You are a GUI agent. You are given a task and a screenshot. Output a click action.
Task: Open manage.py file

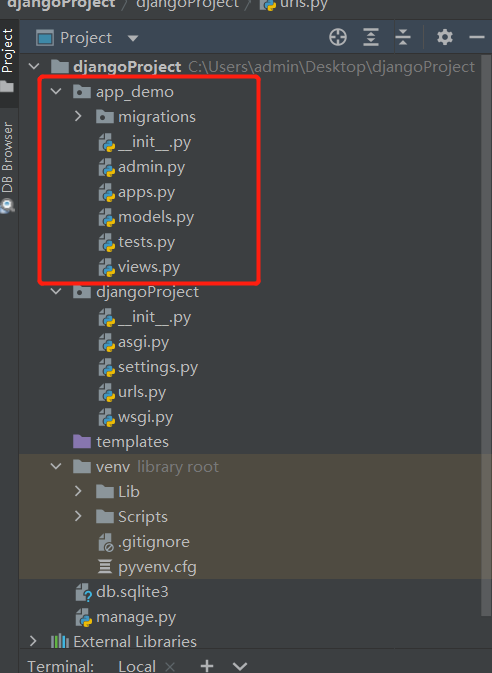pyautogui.click(x=136, y=617)
